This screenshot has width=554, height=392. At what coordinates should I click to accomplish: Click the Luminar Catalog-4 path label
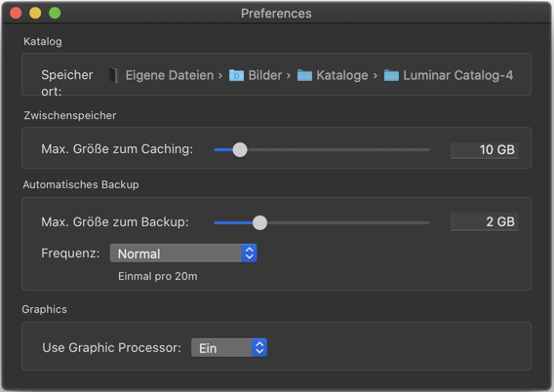(x=457, y=75)
